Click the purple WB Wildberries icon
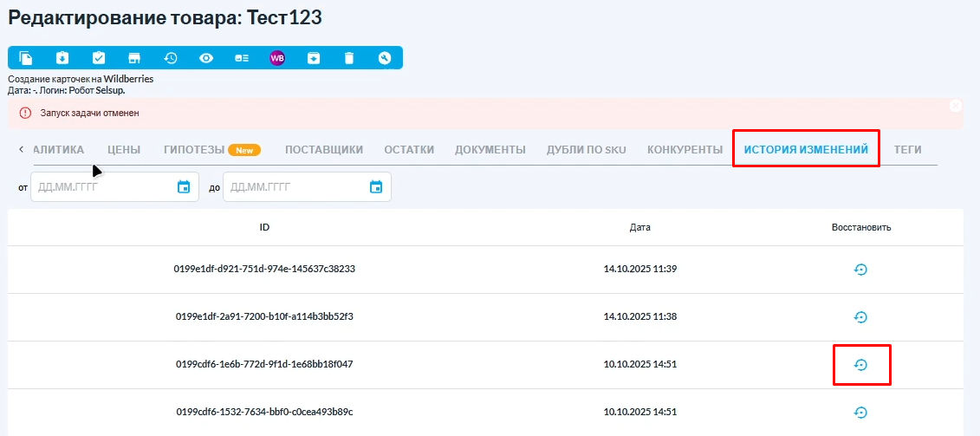Image resolution: width=980 pixels, height=436 pixels. pyautogui.click(x=277, y=58)
